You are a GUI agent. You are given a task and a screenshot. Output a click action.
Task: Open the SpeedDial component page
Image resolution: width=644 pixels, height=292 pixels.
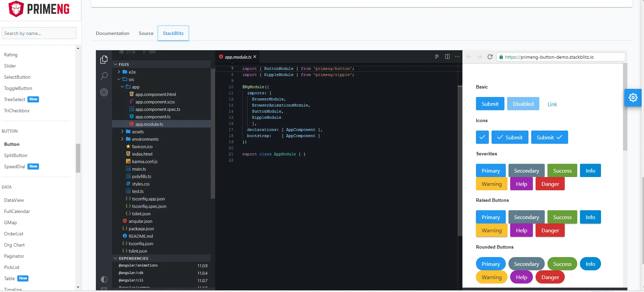coord(15,167)
